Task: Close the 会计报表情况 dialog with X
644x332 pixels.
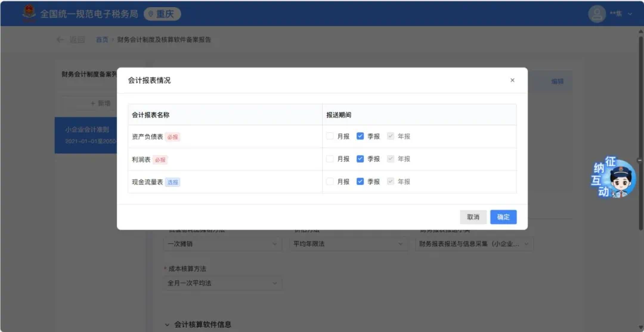Action: coord(512,80)
